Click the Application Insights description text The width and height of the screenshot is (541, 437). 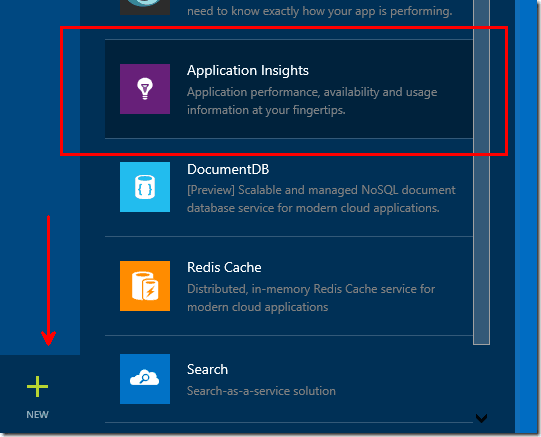[312, 101]
